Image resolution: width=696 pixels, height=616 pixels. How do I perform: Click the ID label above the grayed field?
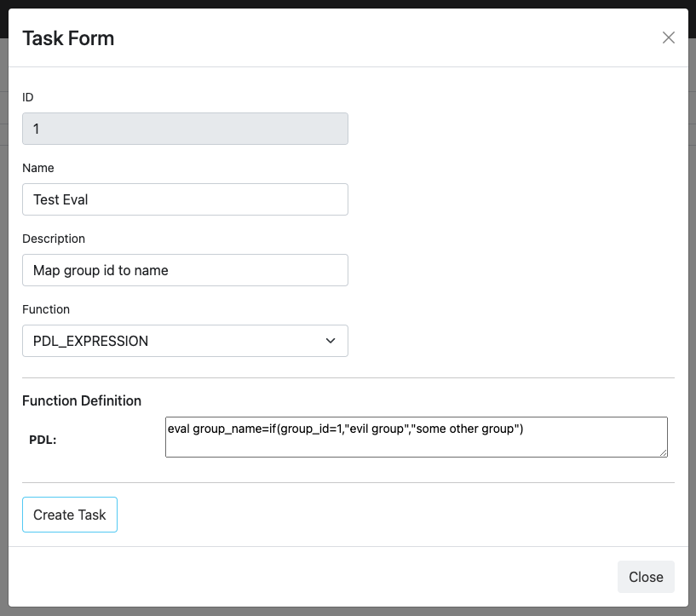pos(27,97)
